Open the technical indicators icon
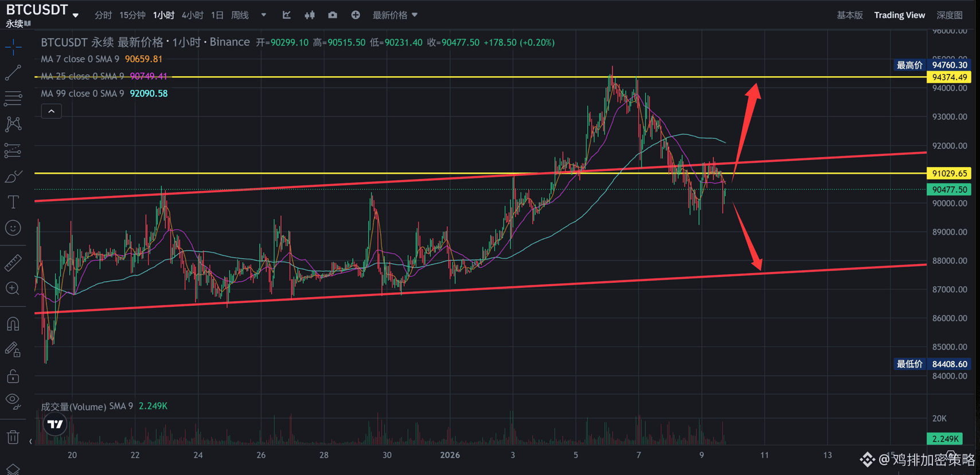This screenshot has width=980, height=475. click(x=287, y=15)
